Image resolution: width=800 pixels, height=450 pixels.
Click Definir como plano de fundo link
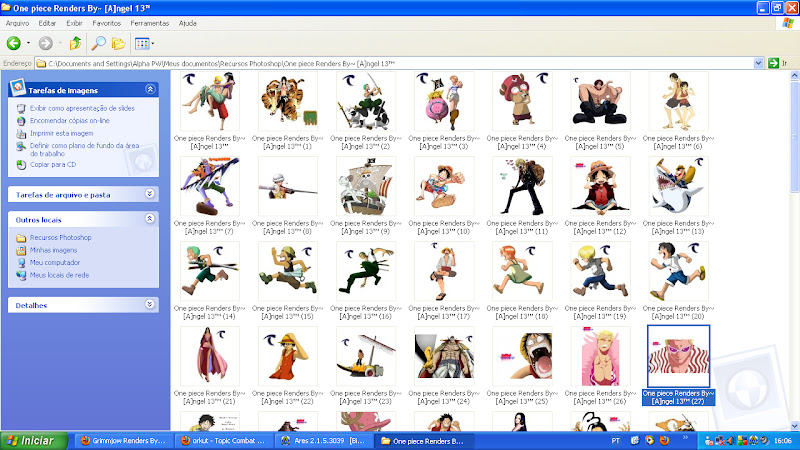click(84, 149)
